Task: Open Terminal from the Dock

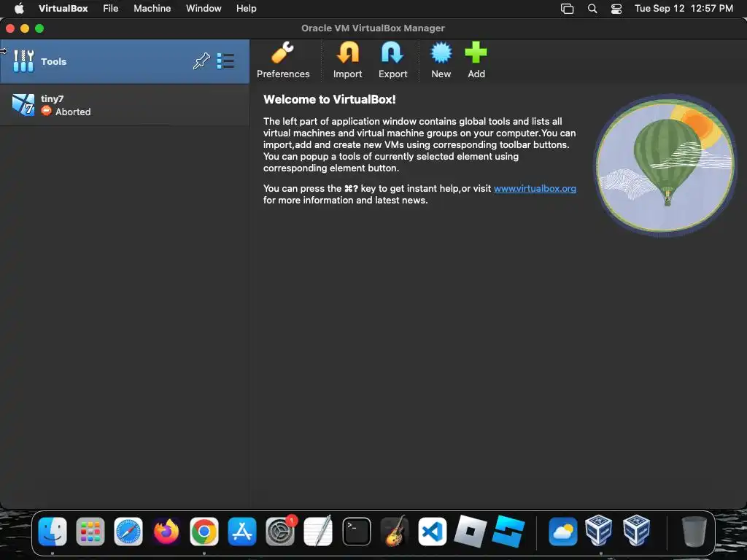Action: [x=356, y=532]
